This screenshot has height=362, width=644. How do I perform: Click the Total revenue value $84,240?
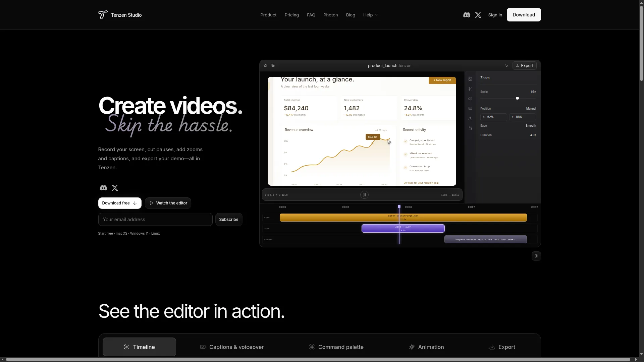296,108
